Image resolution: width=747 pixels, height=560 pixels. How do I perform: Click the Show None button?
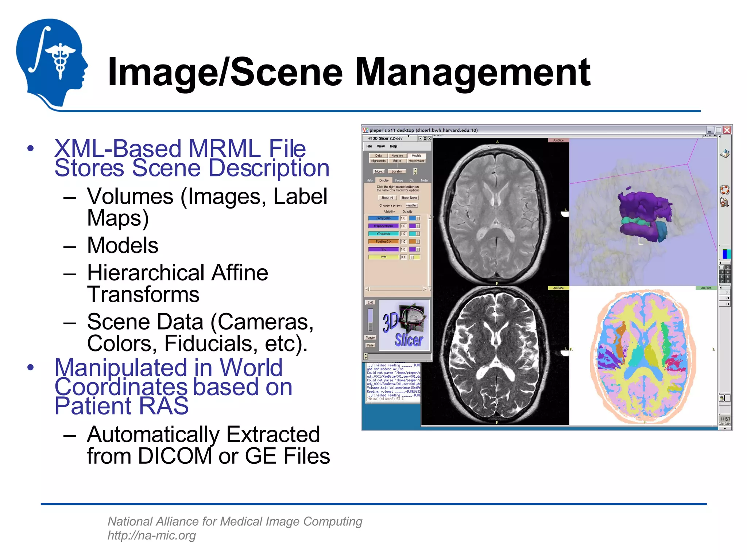click(x=409, y=198)
